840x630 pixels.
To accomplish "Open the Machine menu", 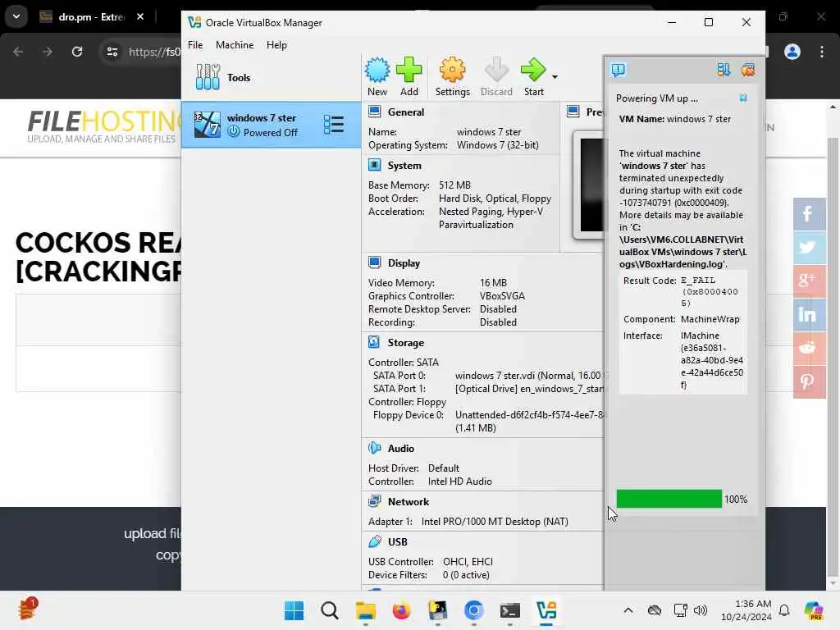I will (x=235, y=45).
